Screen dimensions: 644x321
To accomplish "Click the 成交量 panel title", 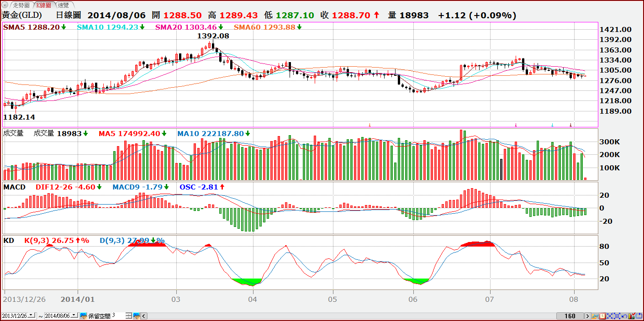I will tap(13, 133).
